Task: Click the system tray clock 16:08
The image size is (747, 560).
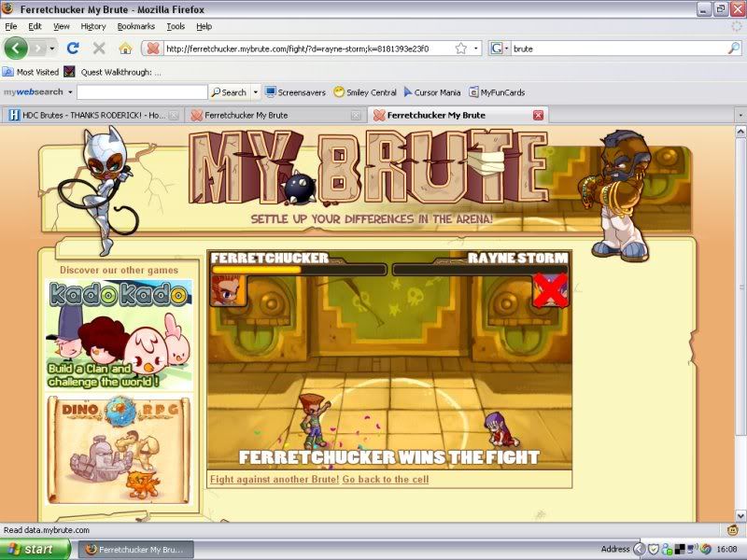Action: click(727, 550)
